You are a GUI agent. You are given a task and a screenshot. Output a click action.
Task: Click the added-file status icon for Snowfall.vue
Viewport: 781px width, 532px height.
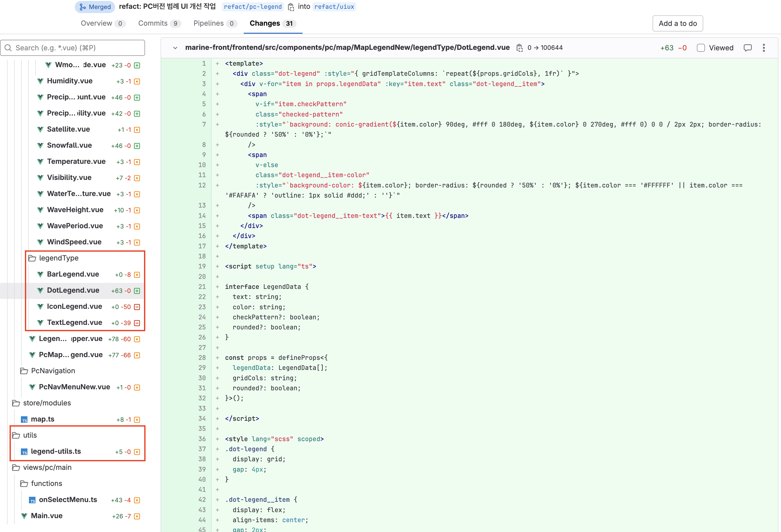pyautogui.click(x=137, y=146)
